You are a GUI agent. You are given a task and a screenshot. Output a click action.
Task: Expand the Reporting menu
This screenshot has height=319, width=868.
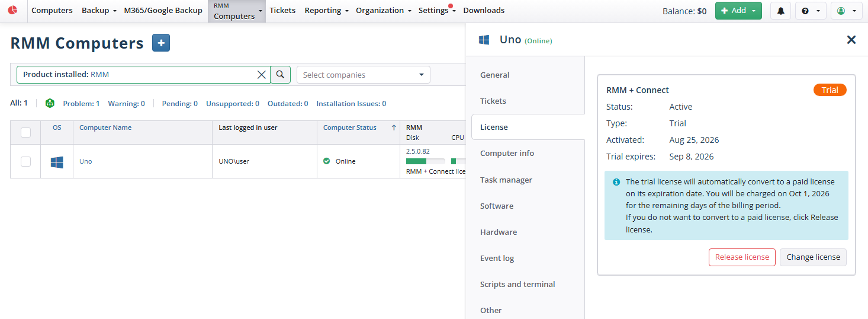click(x=326, y=11)
